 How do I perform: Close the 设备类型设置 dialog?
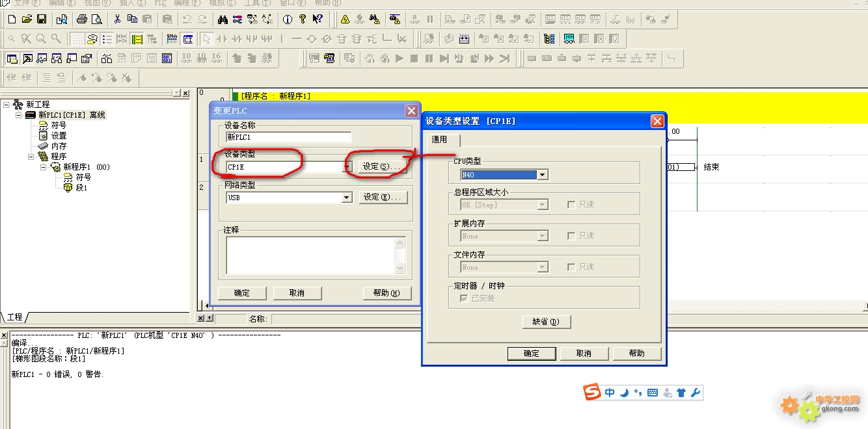tap(657, 121)
